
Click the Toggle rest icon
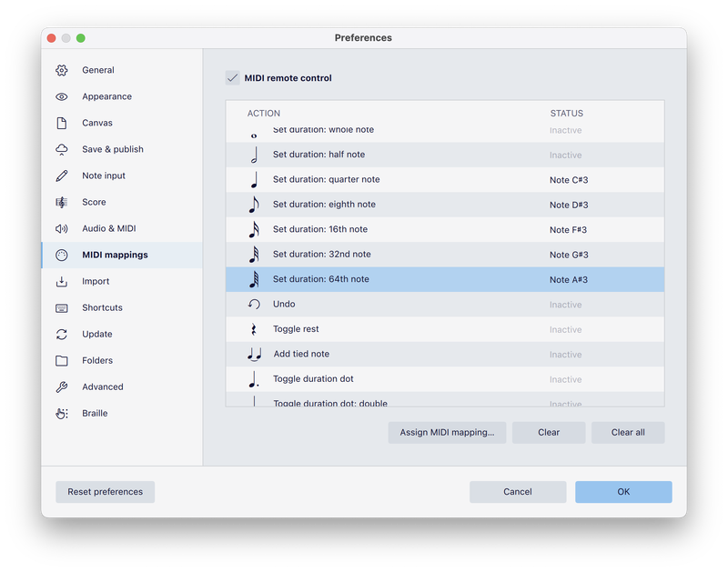coord(254,329)
